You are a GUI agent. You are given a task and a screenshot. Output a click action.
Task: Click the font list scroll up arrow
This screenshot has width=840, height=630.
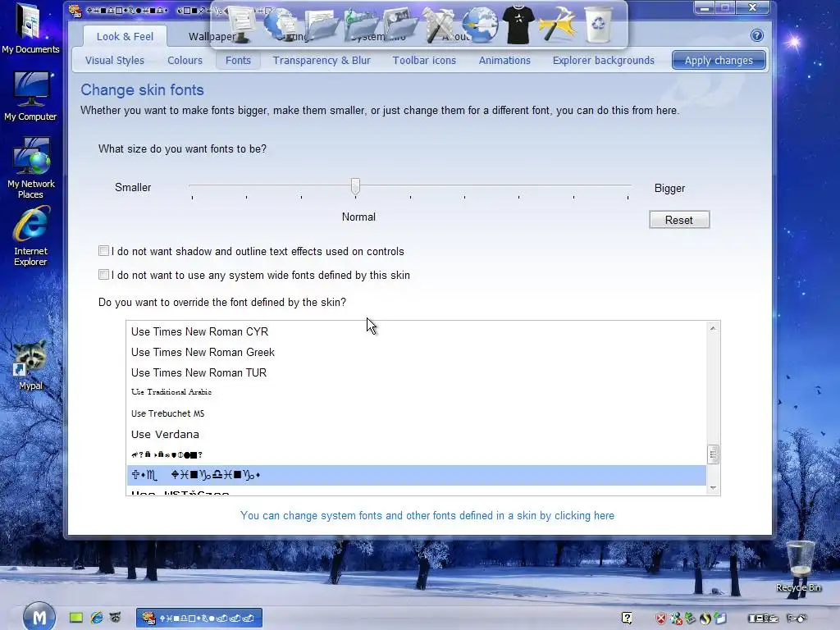coord(713,328)
